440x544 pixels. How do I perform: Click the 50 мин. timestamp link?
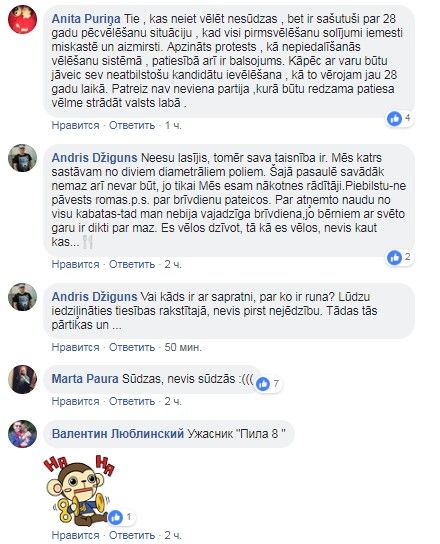[x=183, y=347]
